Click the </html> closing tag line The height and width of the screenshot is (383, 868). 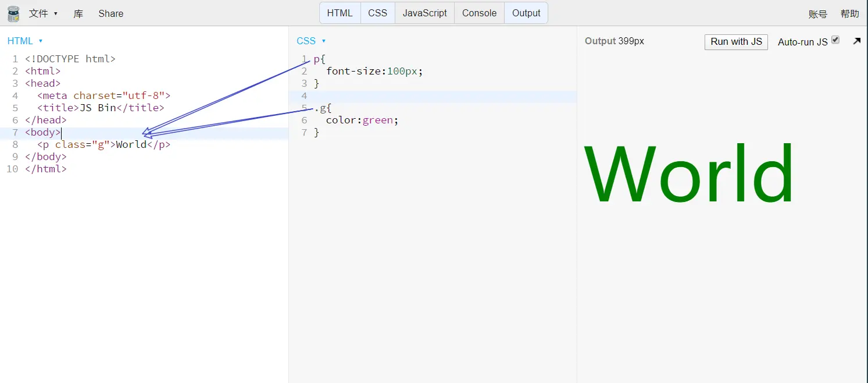(x=45, y=169)
